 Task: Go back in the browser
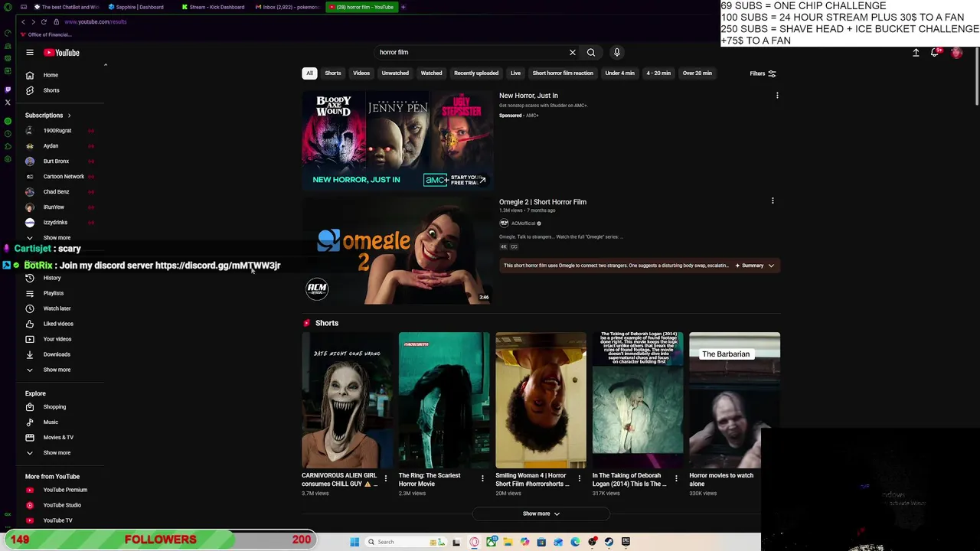click(x=23, y=21)
